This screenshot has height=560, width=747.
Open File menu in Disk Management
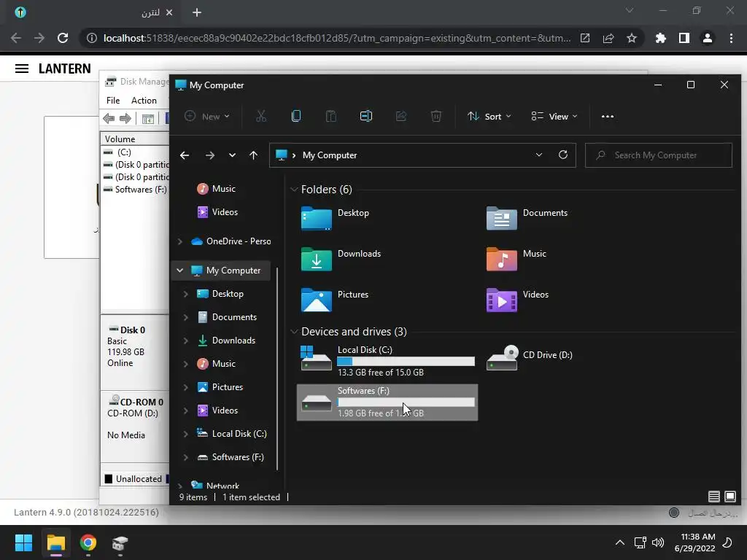[x=113, y=101]
